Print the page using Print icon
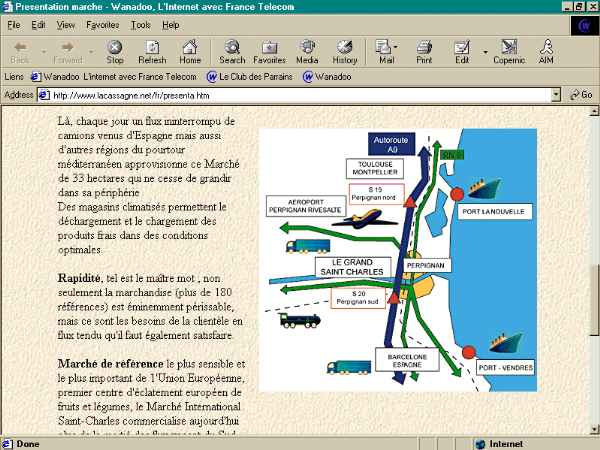This screenshot has width=600, height=450. coord(424,50)
